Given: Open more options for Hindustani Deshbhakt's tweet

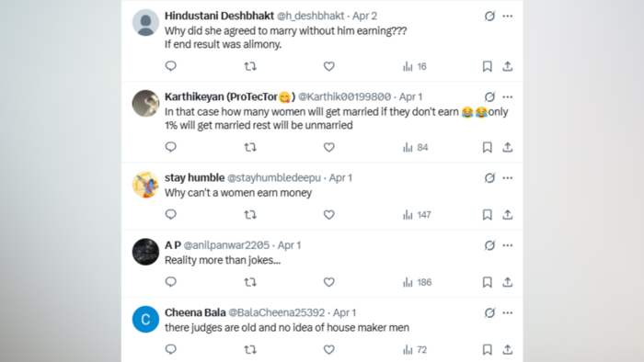Looking at the screenshot, I should pyautogui.click(x=508, y=16).
